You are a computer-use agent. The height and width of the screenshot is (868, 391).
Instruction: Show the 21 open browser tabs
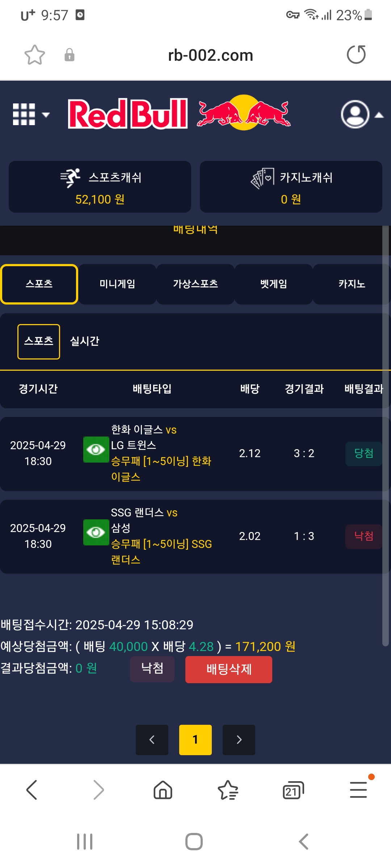[293, 790]
